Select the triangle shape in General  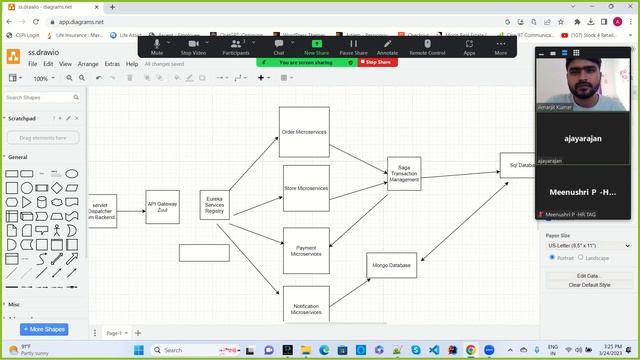[x=27, y=202]
